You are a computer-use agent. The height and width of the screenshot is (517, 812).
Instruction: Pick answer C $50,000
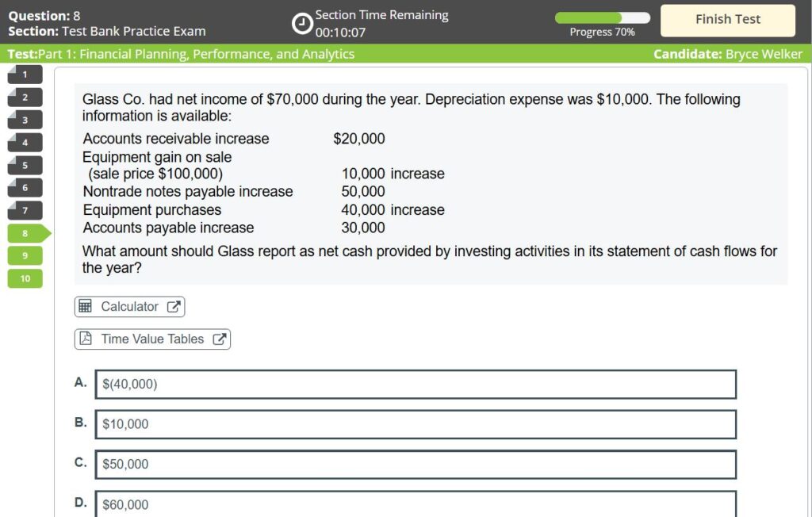click(416, 465)
